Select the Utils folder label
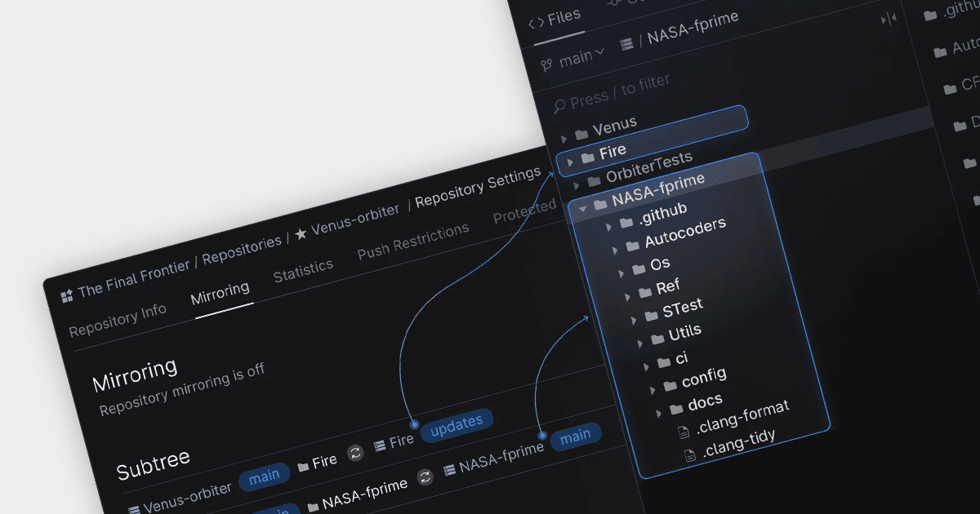The image size is (980, 514). (684, 332)
